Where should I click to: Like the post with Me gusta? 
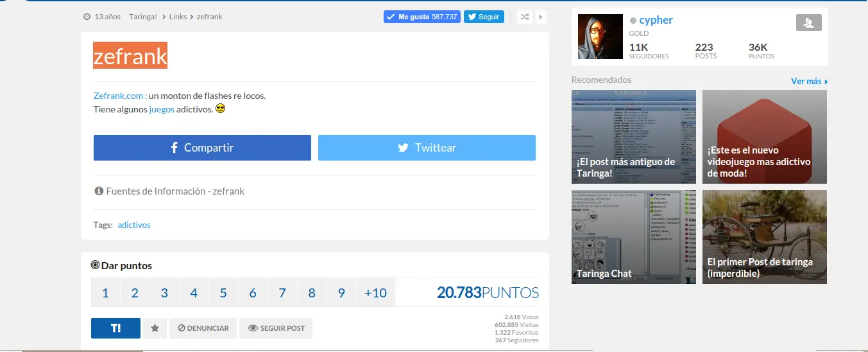[422, 17]
